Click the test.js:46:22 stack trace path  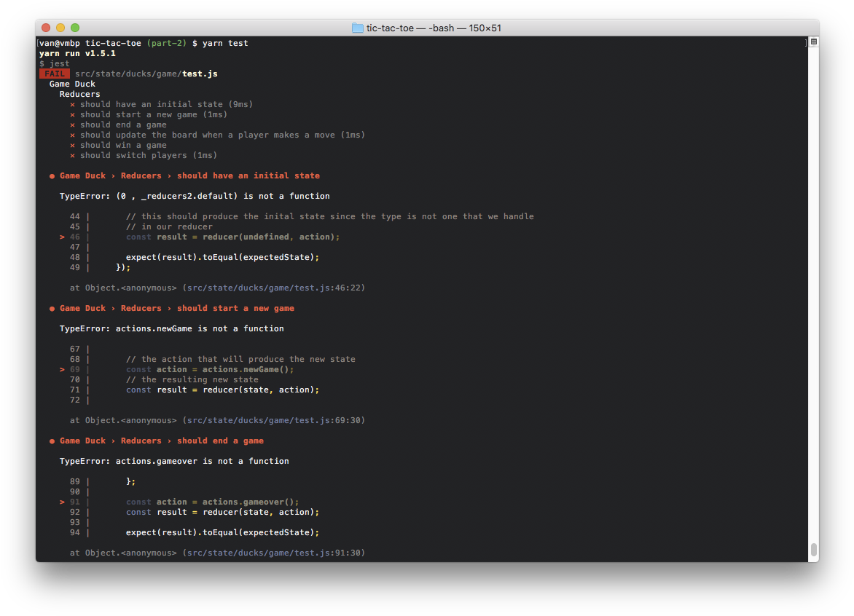pyautogui.click(x=273, y=288)
